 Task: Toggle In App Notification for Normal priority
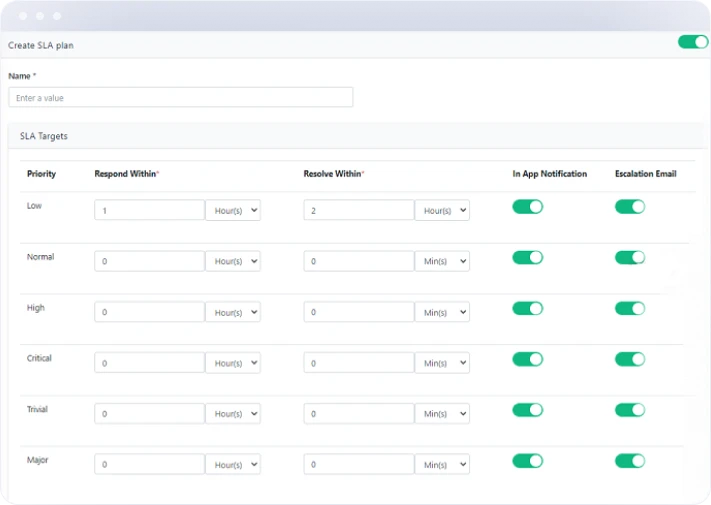(527, 257)
